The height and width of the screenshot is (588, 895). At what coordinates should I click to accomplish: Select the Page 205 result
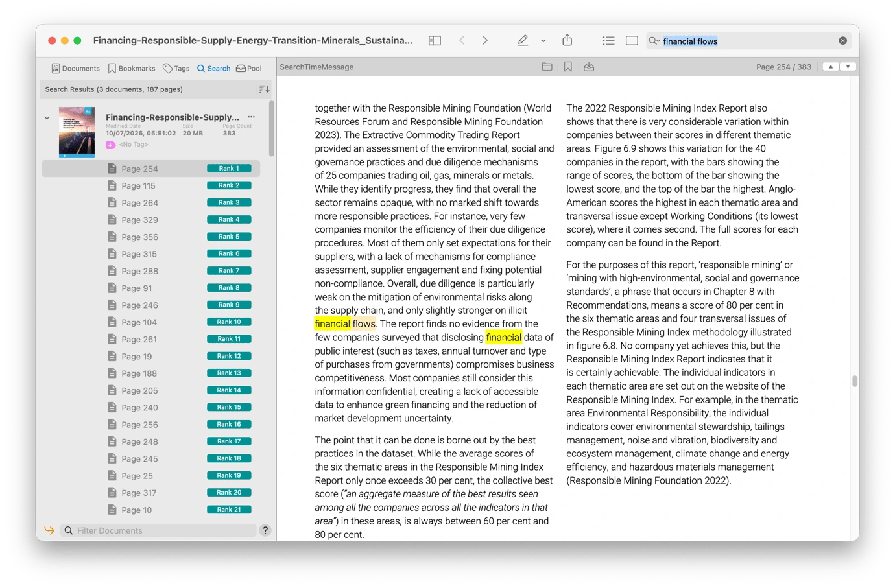click(151, 390)
